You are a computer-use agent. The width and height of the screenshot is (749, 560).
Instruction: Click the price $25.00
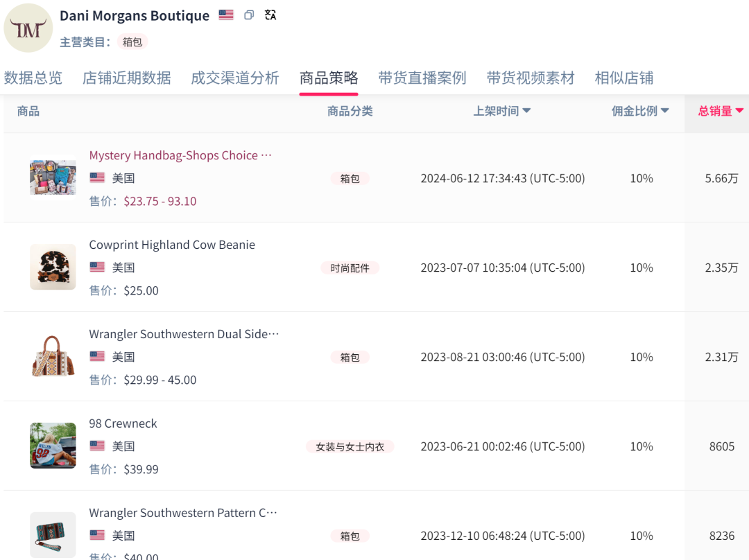141,290
